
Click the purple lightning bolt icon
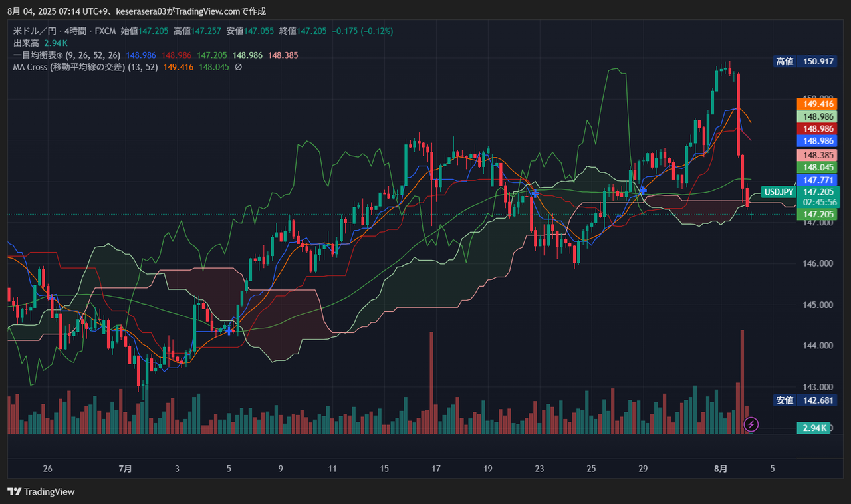pyautogui.click(x=751, y=424)
